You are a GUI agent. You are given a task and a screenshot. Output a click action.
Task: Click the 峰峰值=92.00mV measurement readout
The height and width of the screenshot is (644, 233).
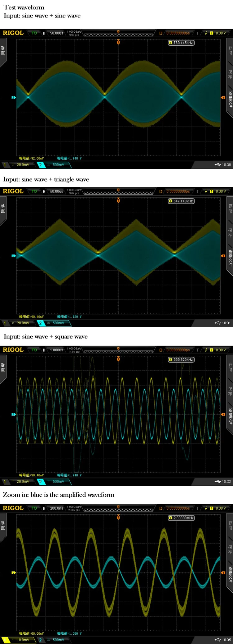point(31,158)
